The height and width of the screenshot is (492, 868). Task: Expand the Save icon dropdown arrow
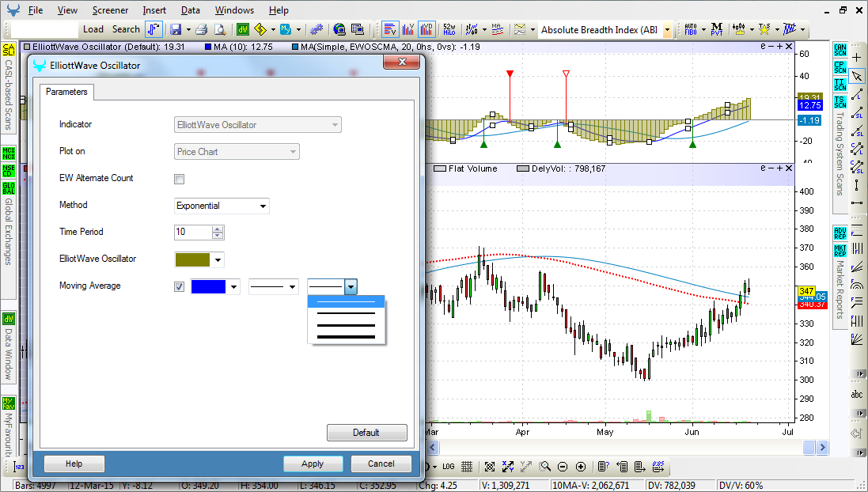tap(188, 30)
